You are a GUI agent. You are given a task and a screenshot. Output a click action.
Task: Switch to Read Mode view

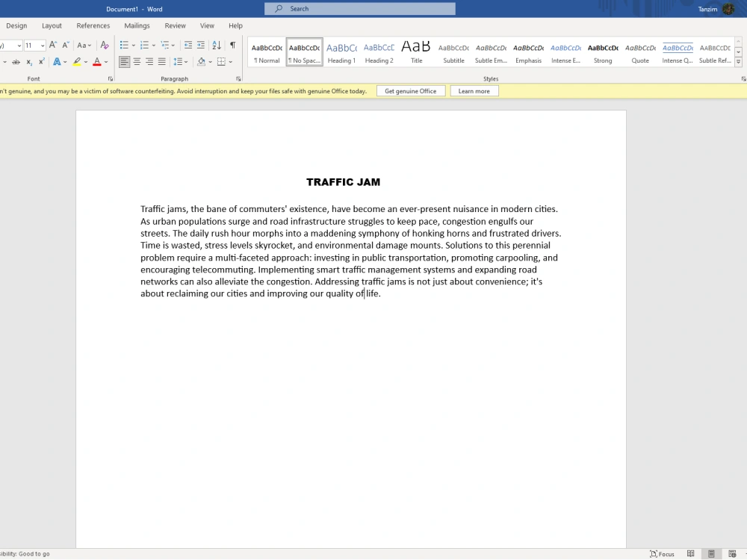click(690, 554)
